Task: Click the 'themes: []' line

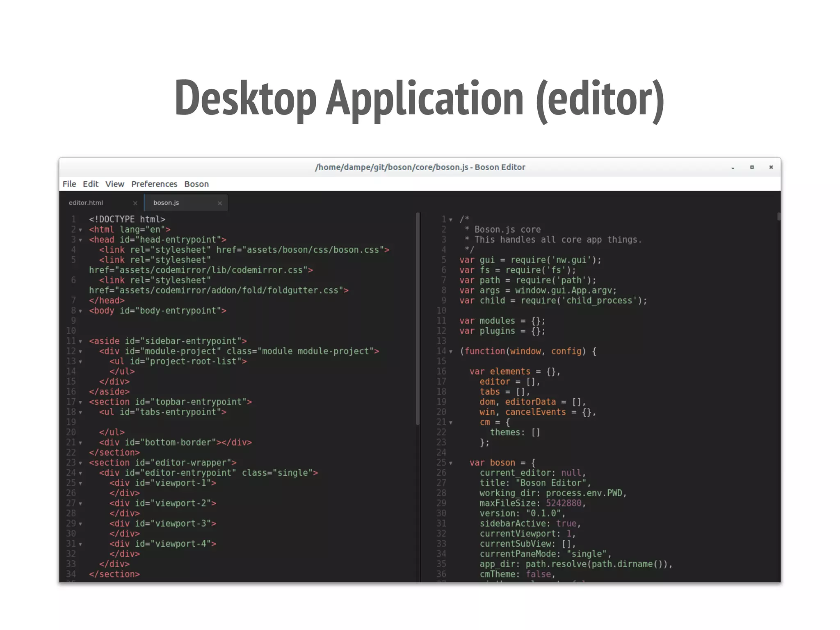Action: point(515,432)
